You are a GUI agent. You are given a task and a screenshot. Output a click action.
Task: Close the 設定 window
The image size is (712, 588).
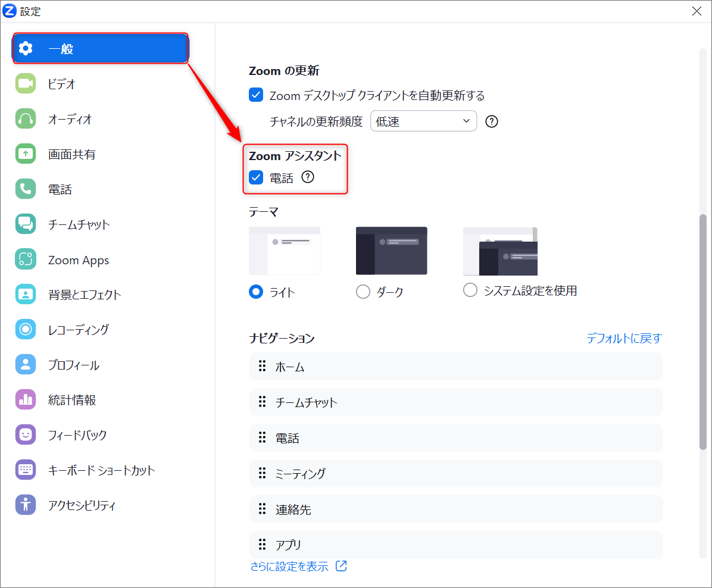point(697,11)
